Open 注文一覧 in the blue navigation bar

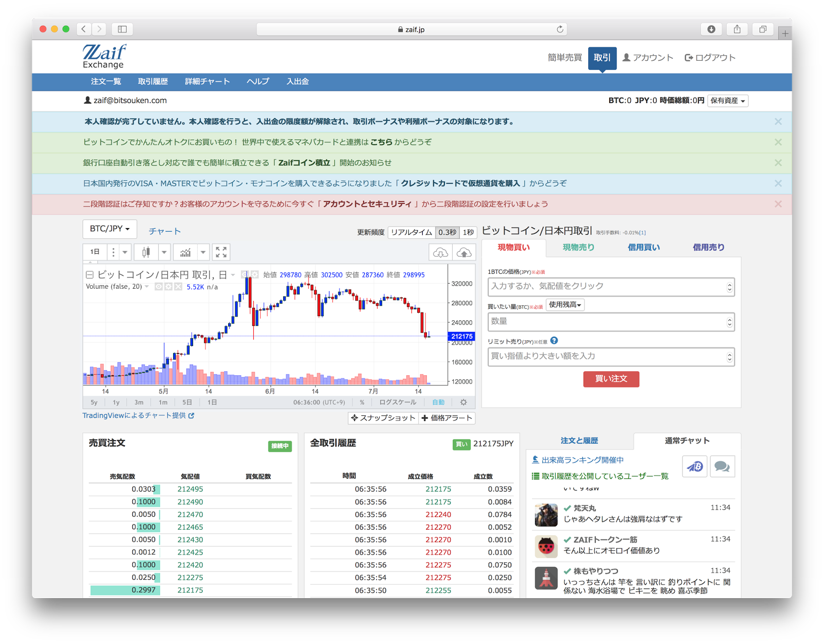[x=106, y=82]
